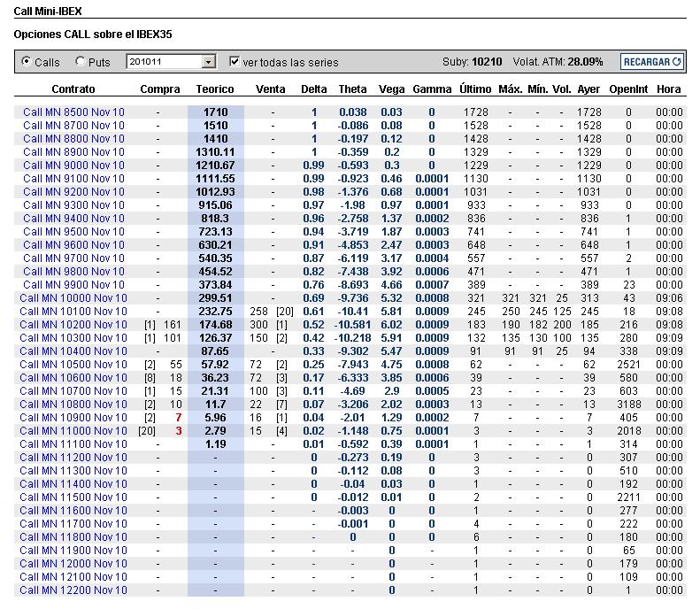Open contract Call MN 11600 Nov 10
The width and height of the screenshot is (700, 609).
click(x=73, y=511)
